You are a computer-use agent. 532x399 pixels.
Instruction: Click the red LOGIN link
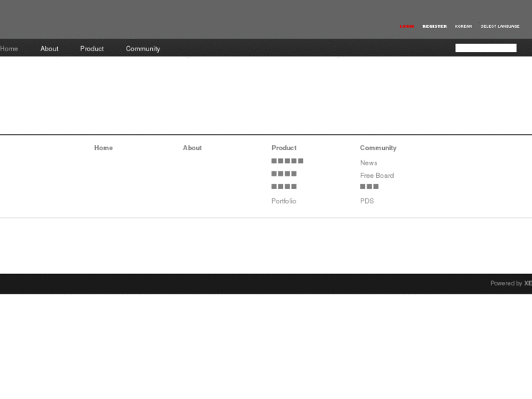point(407,26)
